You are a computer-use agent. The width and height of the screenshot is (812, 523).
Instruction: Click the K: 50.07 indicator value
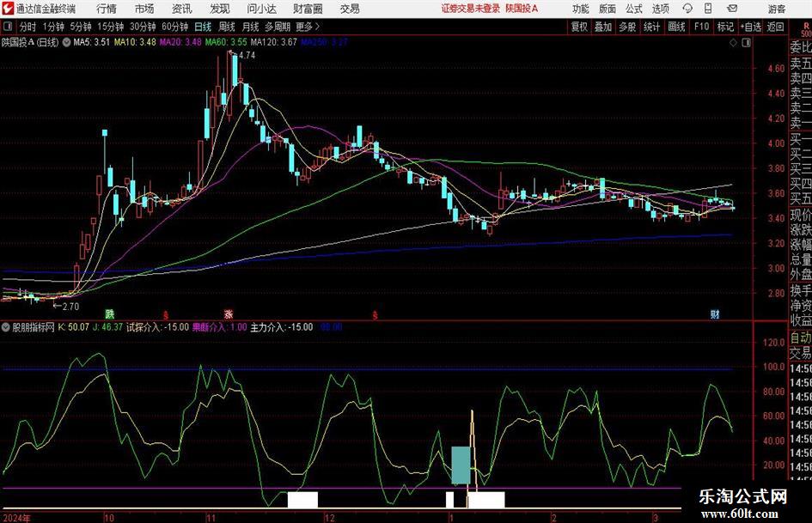click(74, 327)
